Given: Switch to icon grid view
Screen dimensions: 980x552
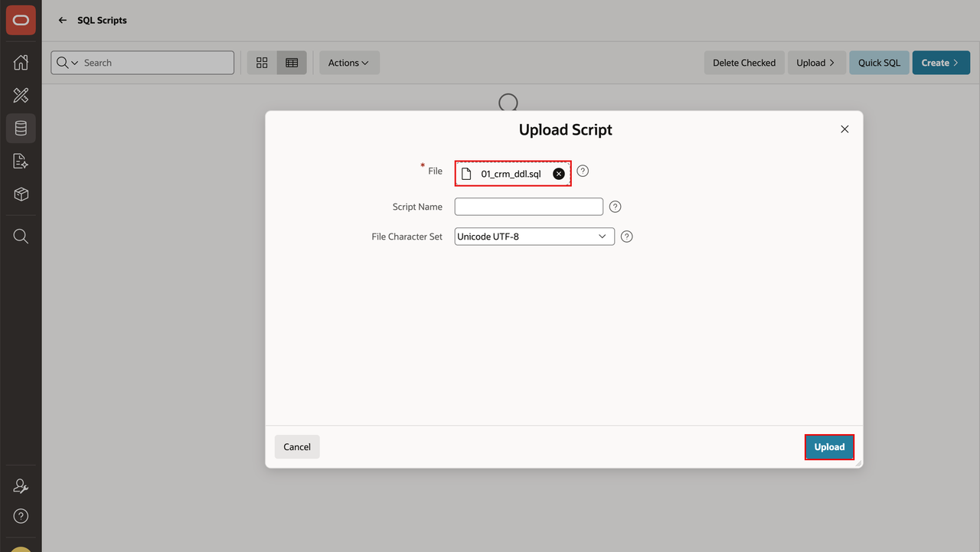Looking at the screenshot, I should click(262, 63).
